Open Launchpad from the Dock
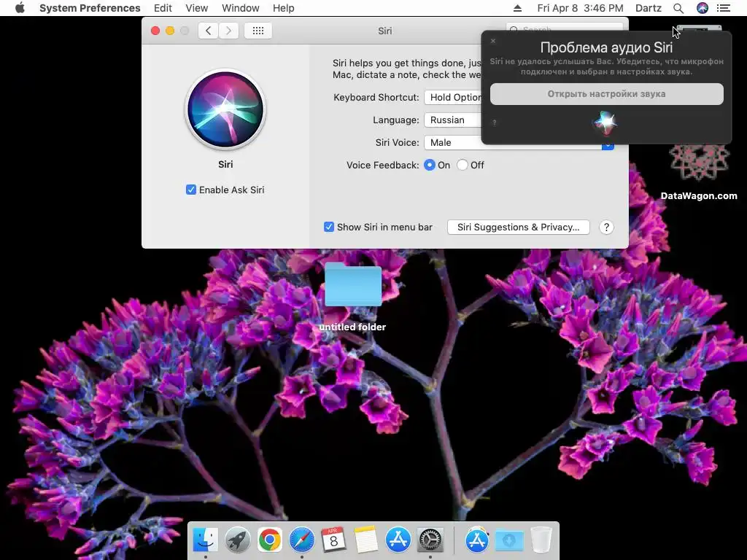 click(238, 540)
